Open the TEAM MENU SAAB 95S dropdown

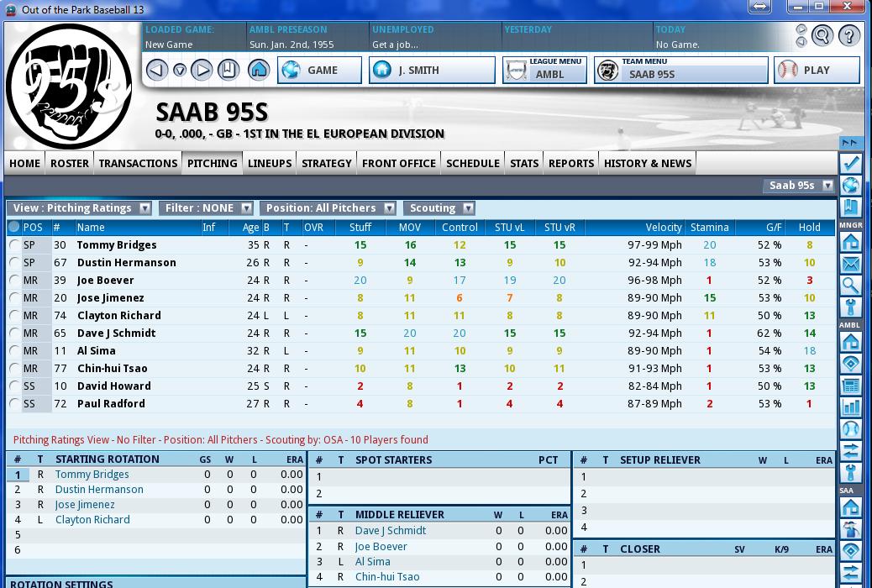point(680,70)
